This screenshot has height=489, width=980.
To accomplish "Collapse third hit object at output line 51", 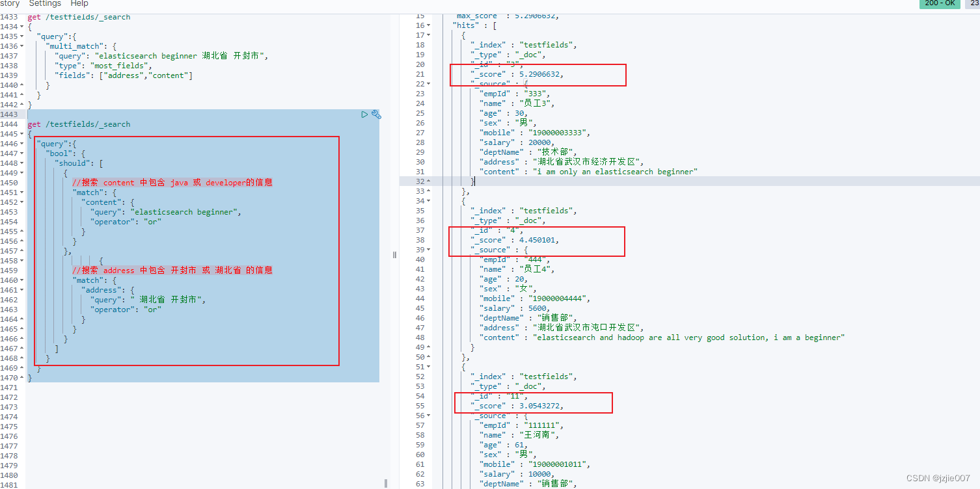I will coord(428,367).
